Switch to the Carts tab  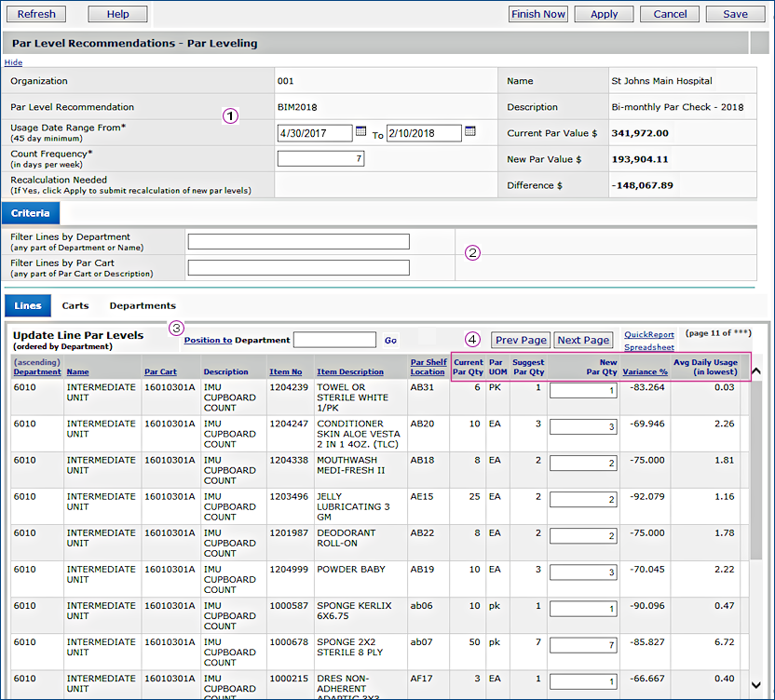(x=75, y=305)
